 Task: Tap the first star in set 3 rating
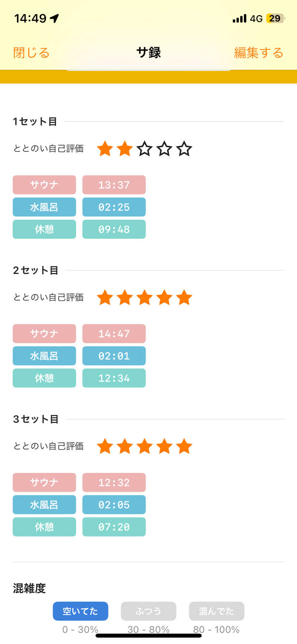tap(105, 447)
